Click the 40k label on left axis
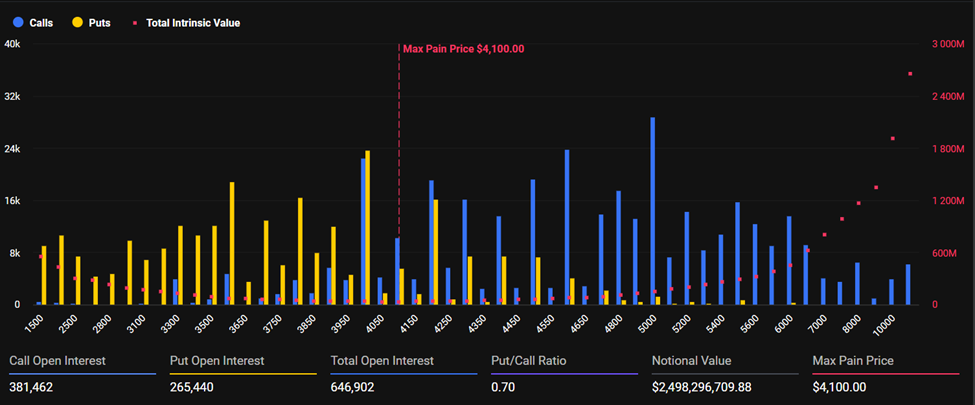Viewport: 975px width, 405px height. [13, 44]
